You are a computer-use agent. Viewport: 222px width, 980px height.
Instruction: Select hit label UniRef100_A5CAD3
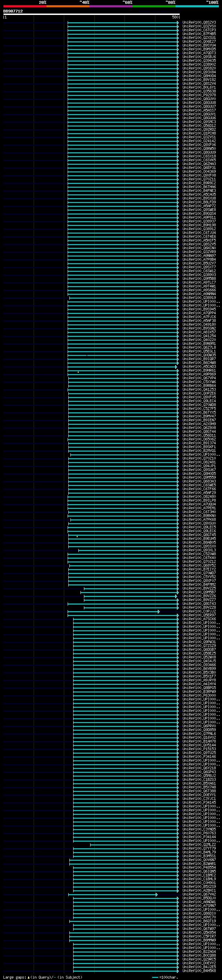point(199,367)
